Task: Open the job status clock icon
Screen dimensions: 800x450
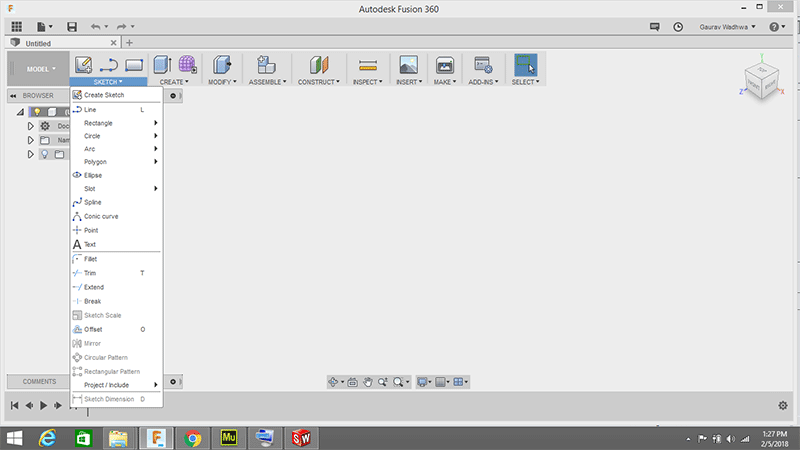Action: 678,27
